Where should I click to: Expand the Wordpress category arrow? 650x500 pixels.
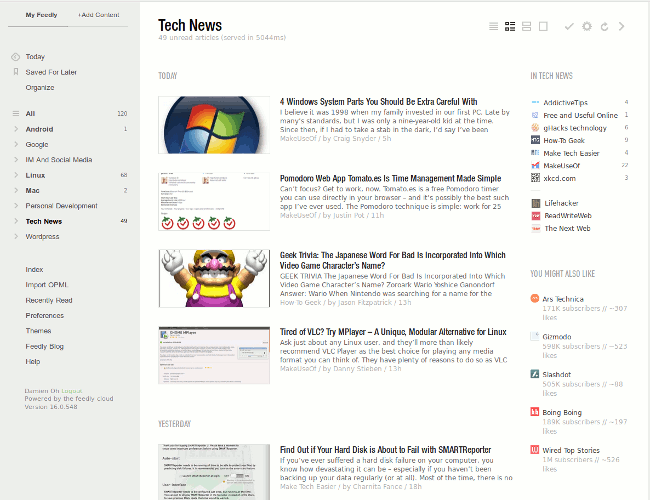coord(16,236)
